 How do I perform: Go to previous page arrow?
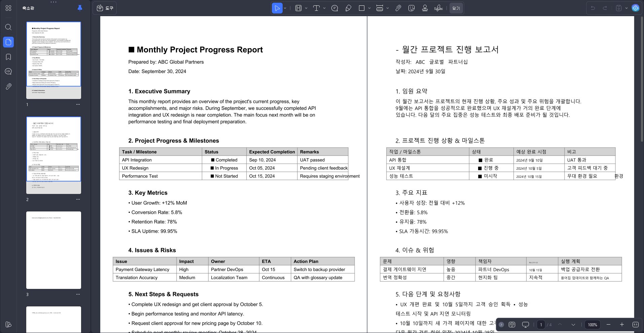(560, 325)
